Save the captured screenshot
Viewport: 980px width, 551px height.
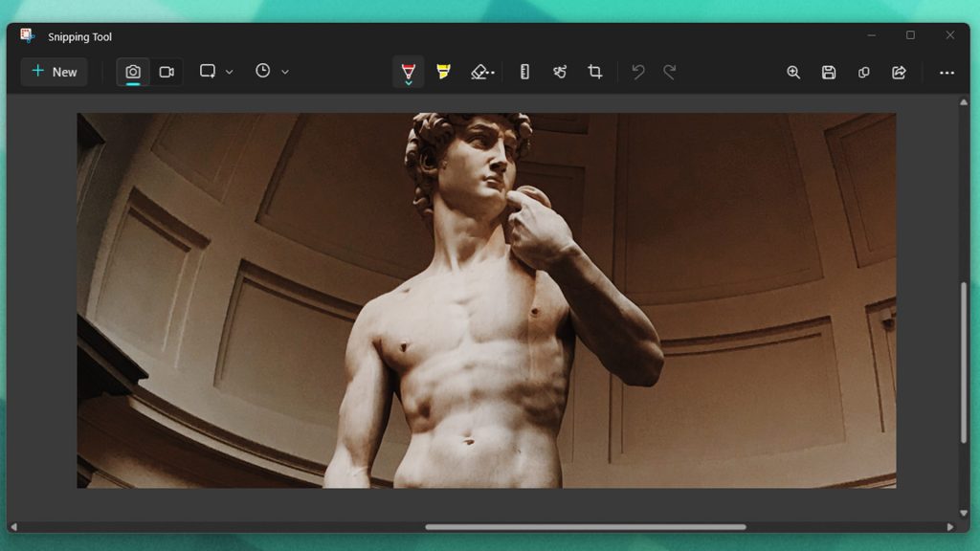point(829,71)
